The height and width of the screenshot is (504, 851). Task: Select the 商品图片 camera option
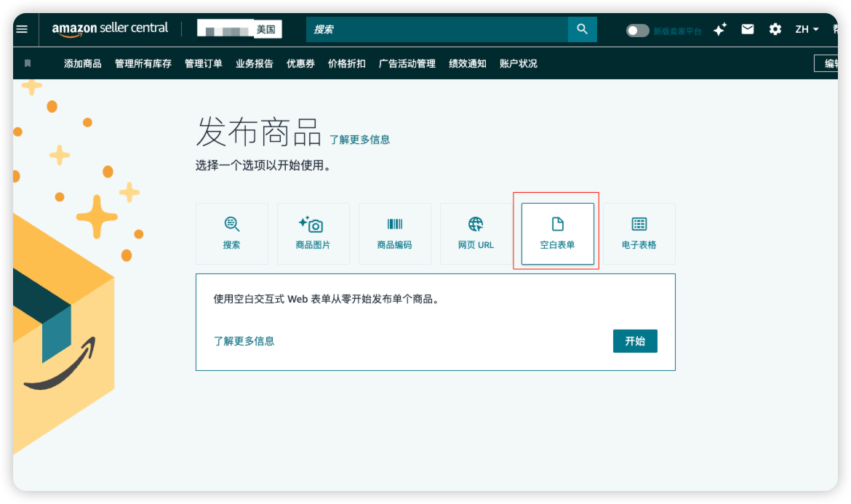[x=313, y=234]
